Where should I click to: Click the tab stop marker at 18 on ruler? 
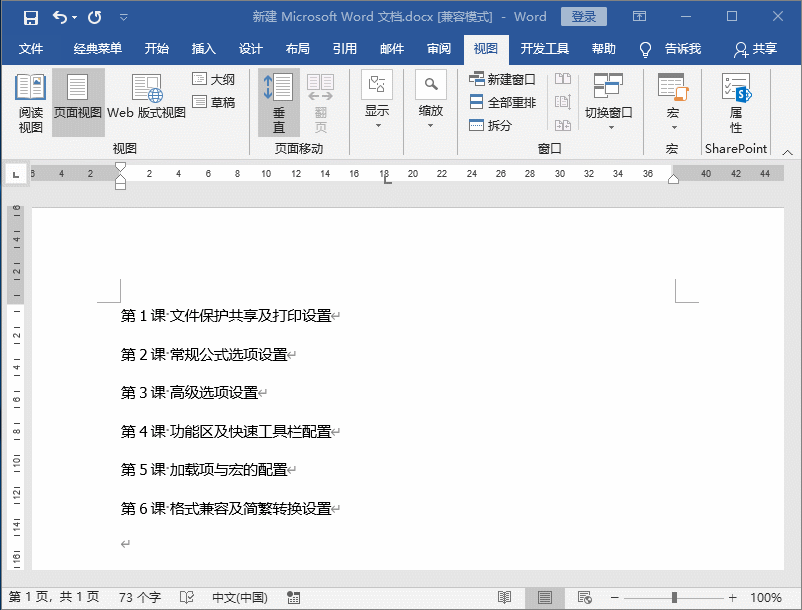[388, 179]
